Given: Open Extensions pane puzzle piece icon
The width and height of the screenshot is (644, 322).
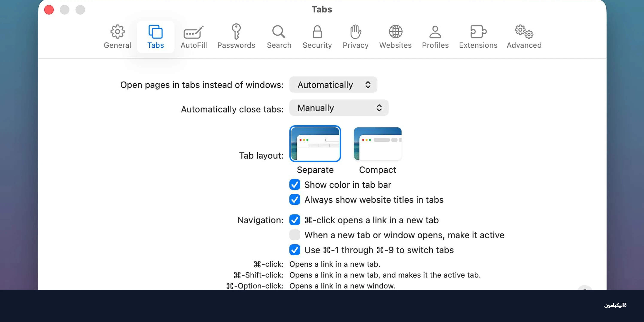Looking at the screenshot, I should 478,32.
